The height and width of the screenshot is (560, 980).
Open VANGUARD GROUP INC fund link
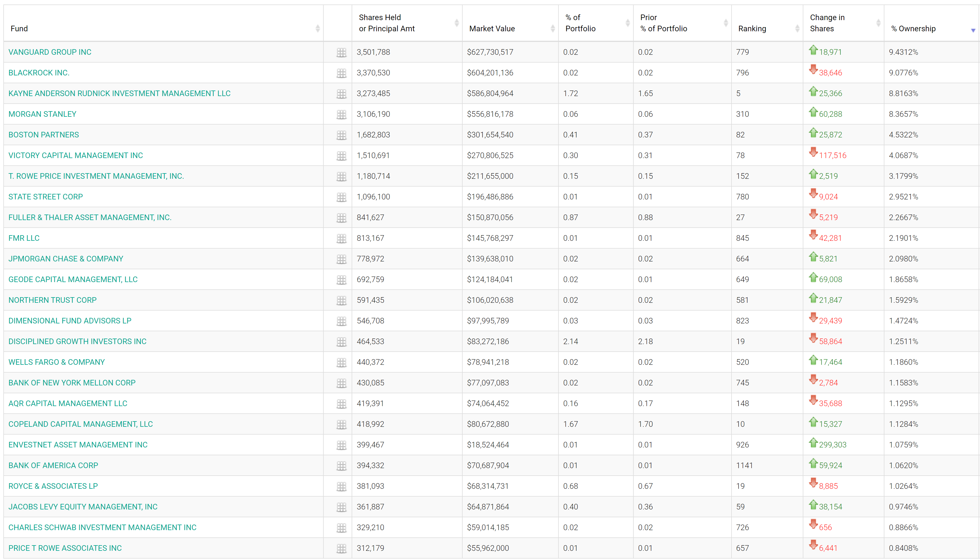click(50, 52)
